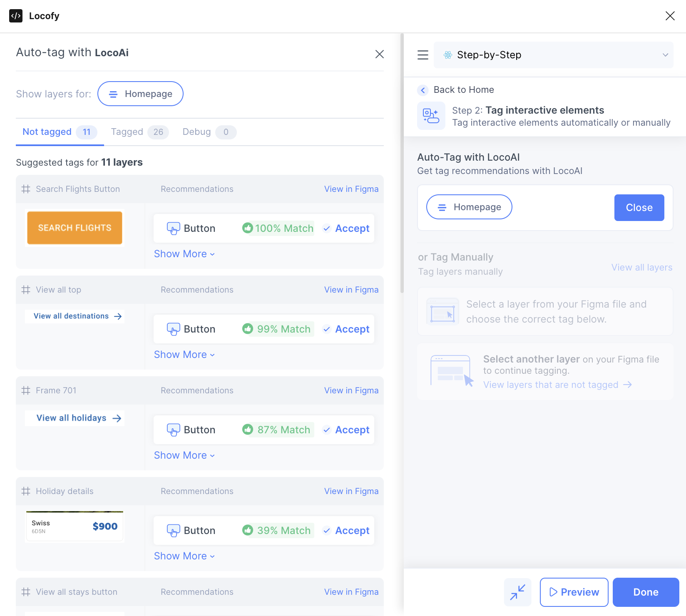Expand Show More under Holiday details recommendation

click(x=184, y=556)
